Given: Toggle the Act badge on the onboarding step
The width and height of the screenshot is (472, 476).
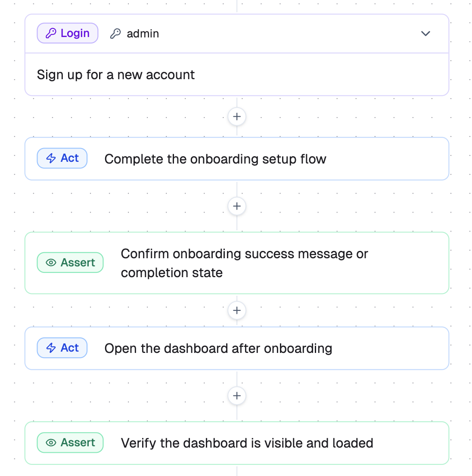Looking at the screenshot, I should click(x=62, y=158).
